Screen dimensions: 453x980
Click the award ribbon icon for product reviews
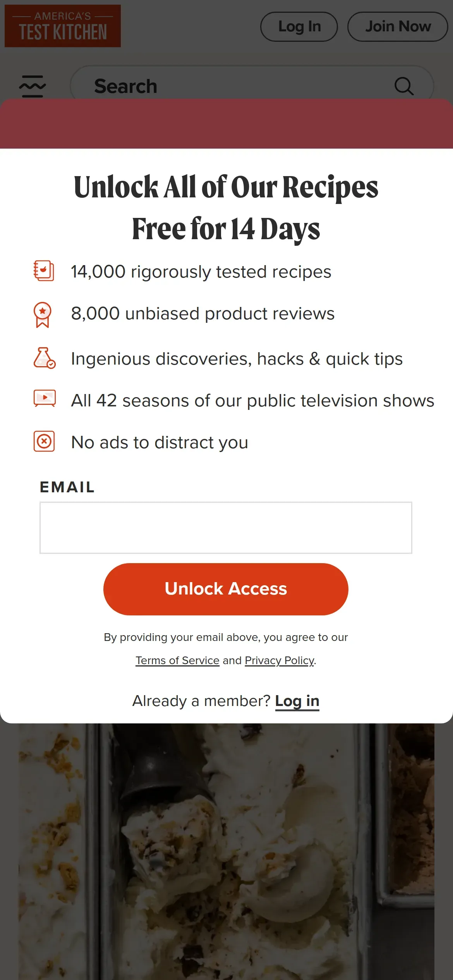(x=43, y=314)
